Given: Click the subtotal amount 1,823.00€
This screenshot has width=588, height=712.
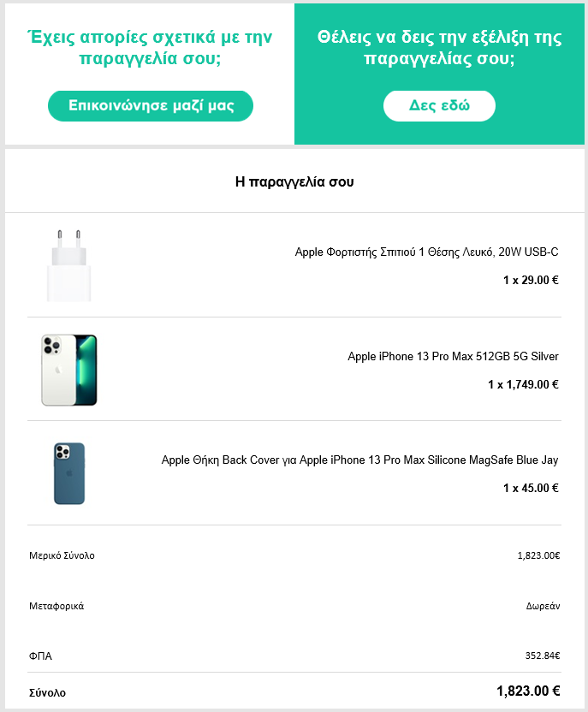Looking at the screenshot, I should click(x=538, y=555).
